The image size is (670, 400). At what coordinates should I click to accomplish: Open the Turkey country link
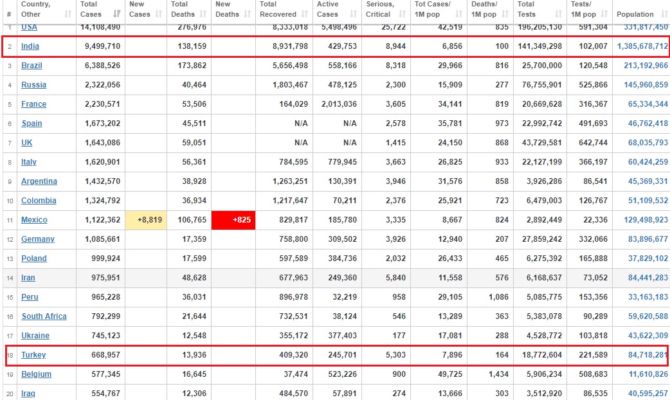point(33,355)
